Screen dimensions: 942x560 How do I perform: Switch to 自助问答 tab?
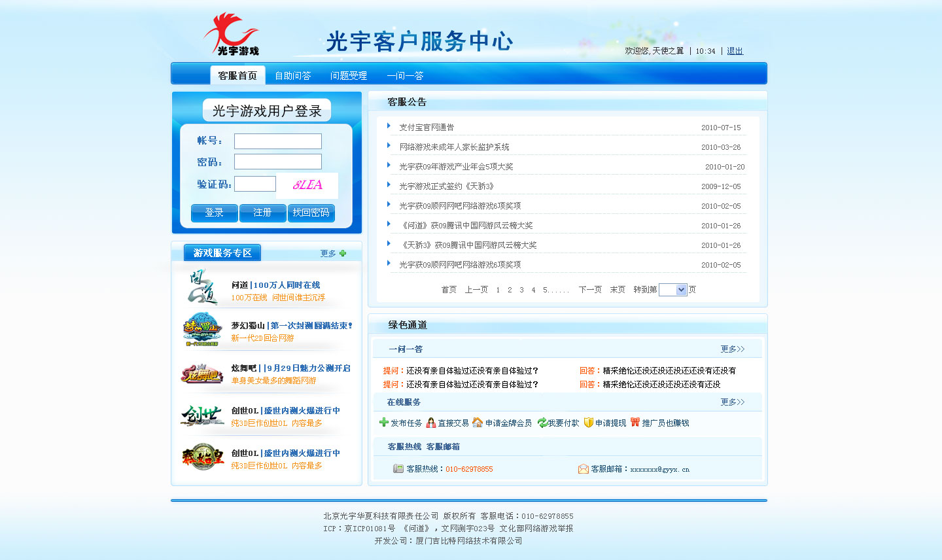click(293, 76)
